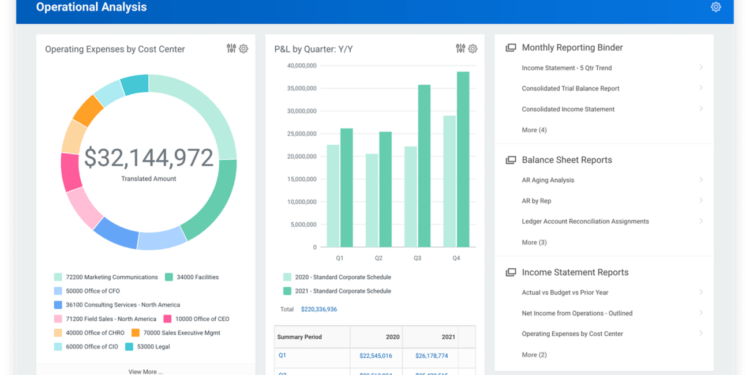Image resolution: width=750 pixels, height=375 pixels.
Task: Open Net Income from Operations - Outlined
Action: pyautogui.click(x=577, y=313)
